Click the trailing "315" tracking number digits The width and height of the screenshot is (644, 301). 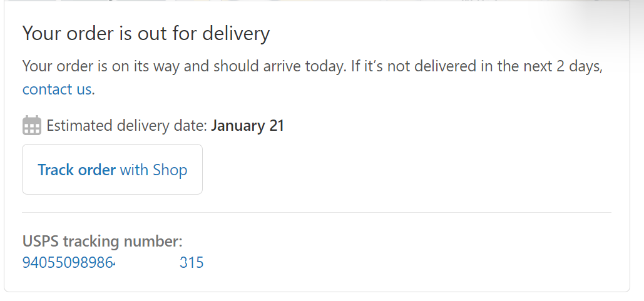[192, 262]
